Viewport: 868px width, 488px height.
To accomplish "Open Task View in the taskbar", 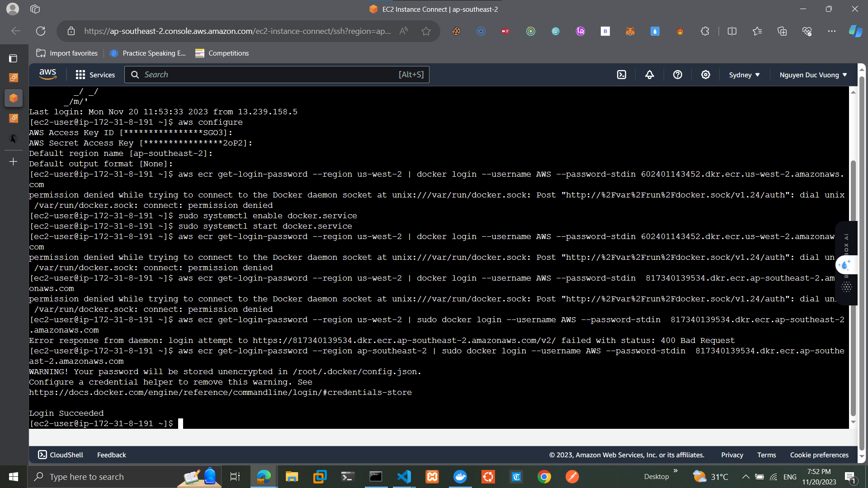I will (235, 477).
